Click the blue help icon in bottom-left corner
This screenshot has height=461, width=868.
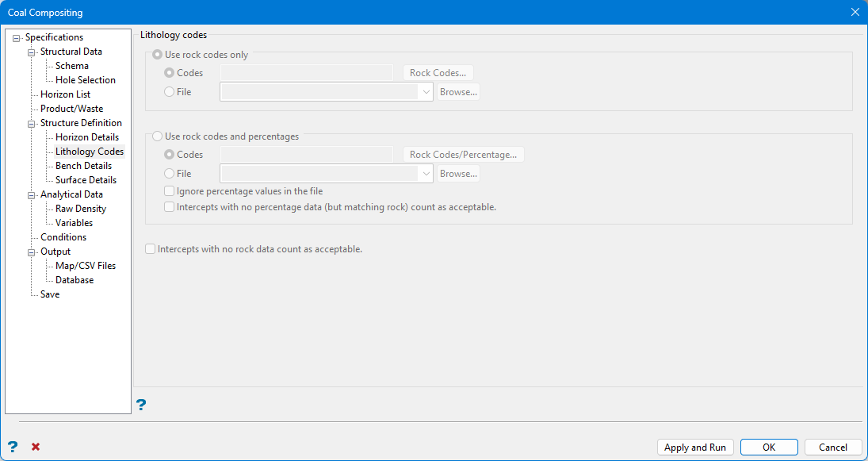click(12, 447)
